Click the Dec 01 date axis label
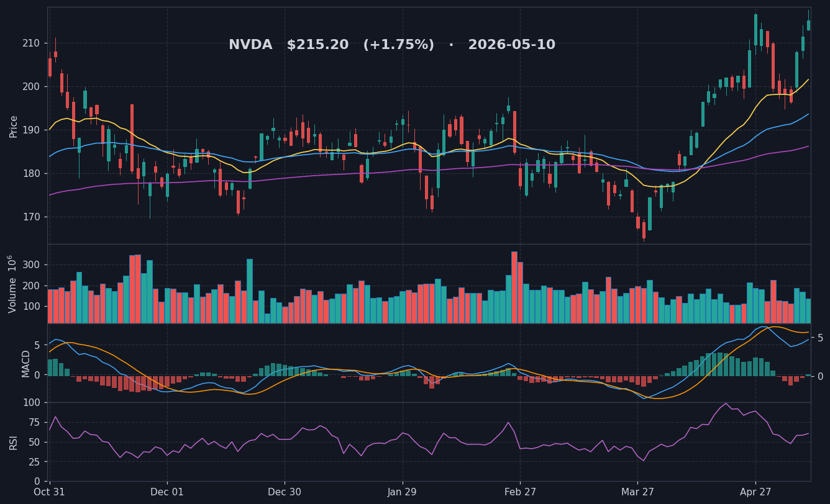The image size is (830, 504). click(167, 492)
